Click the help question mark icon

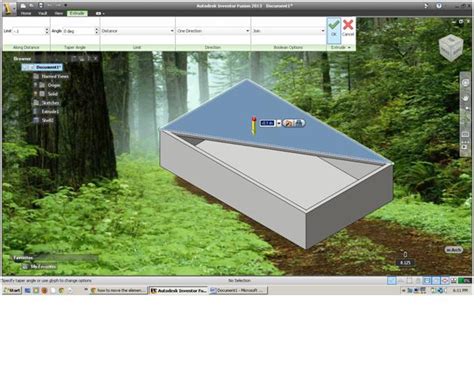coord(439,6)
